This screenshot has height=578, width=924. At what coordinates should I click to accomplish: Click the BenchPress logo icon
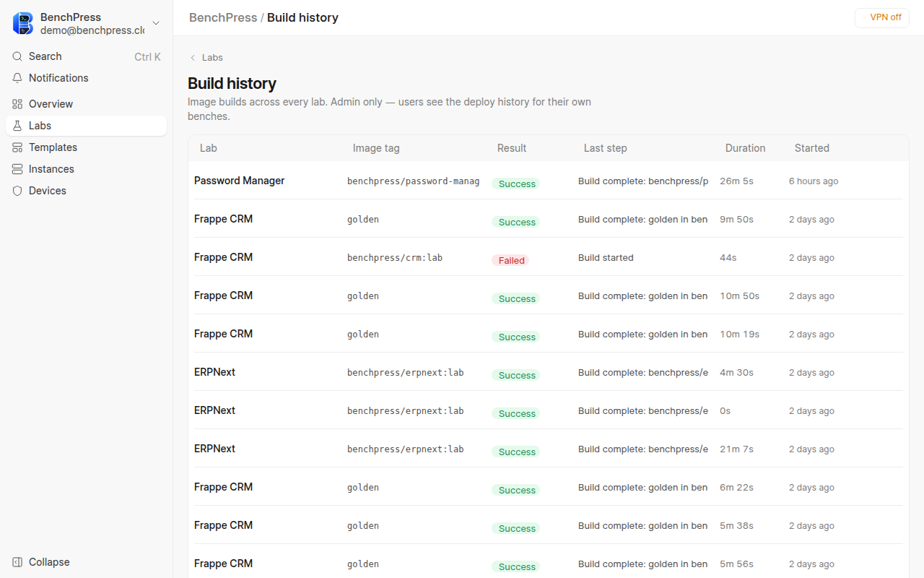23,23
